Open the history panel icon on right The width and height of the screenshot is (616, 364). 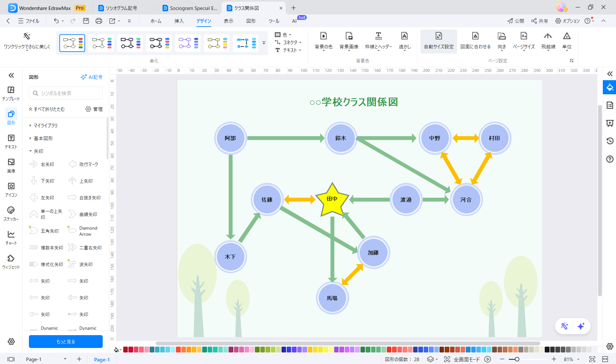pos(610,141)
